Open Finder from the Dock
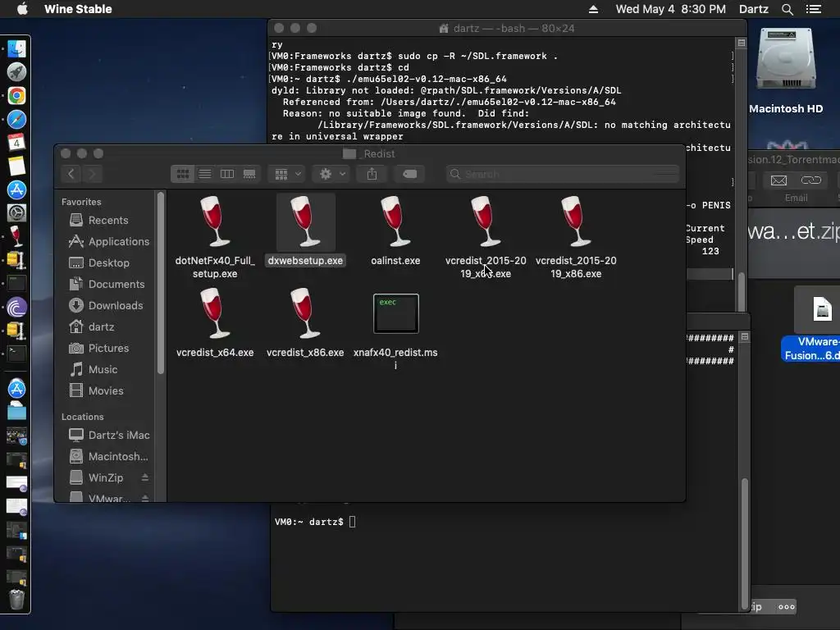Image resolution: width=840 pixels, height=630 pixels. (x=16, y=48)
